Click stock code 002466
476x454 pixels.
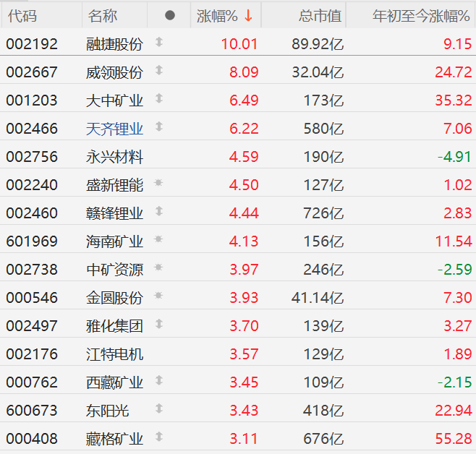point(32,129)
